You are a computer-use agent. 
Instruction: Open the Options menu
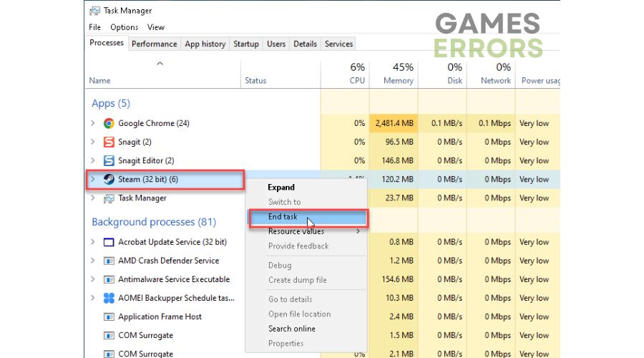pyautogui.click(x=124, y=27)
